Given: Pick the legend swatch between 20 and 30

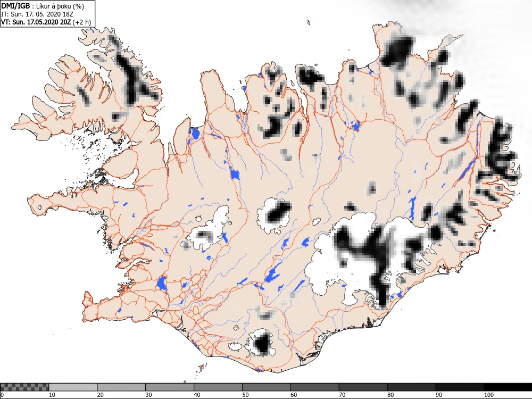Looking at the screenshot, I should point(121,387).
